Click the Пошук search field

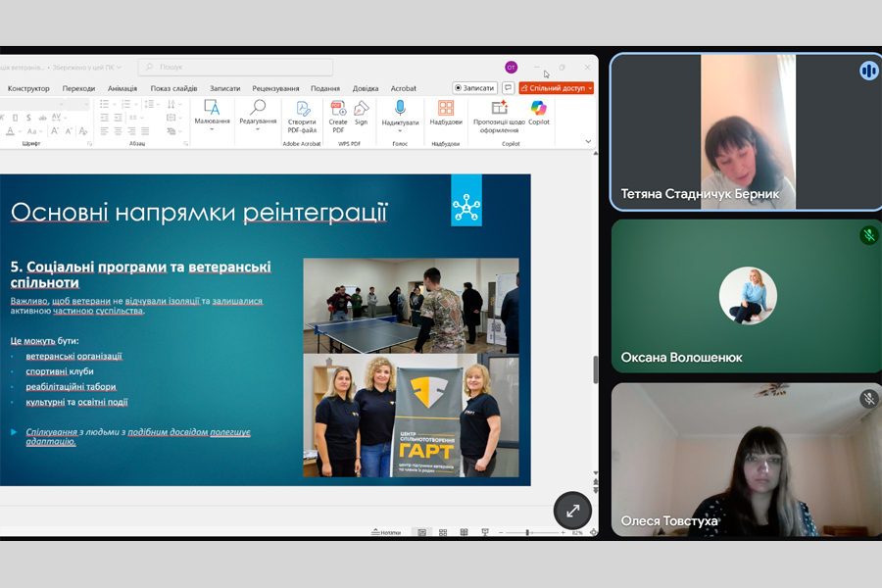tap(235, 67)
